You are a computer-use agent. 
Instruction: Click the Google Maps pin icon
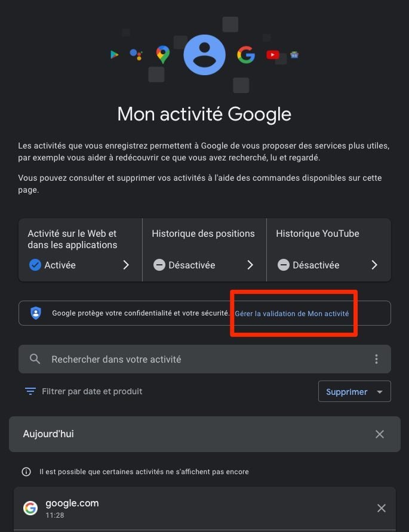pos(163,55)
